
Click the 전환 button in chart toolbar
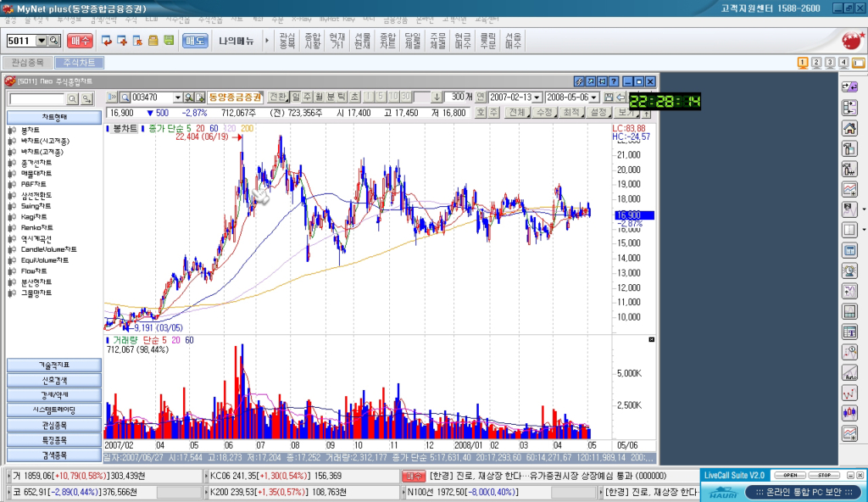point(278,97)
